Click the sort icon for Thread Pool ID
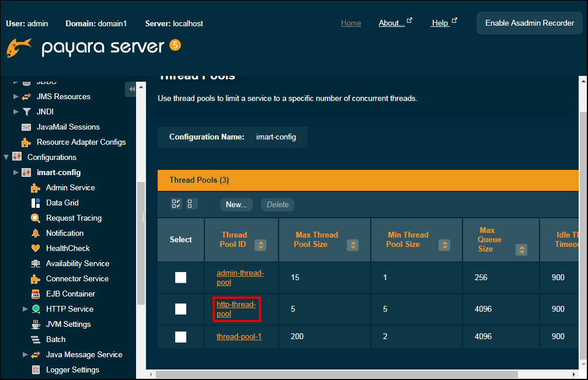The width and height of the screenshot is (588, 380). pos(260,245)
